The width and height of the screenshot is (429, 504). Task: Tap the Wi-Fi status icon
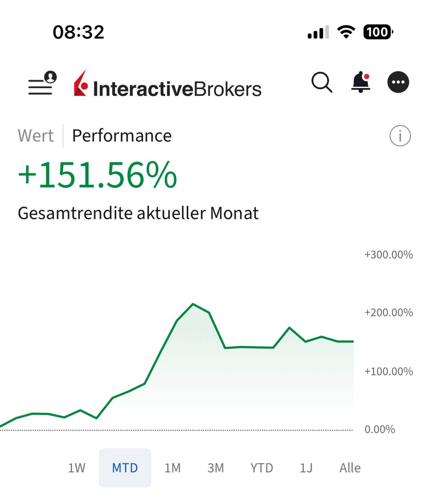click(346, 32)
